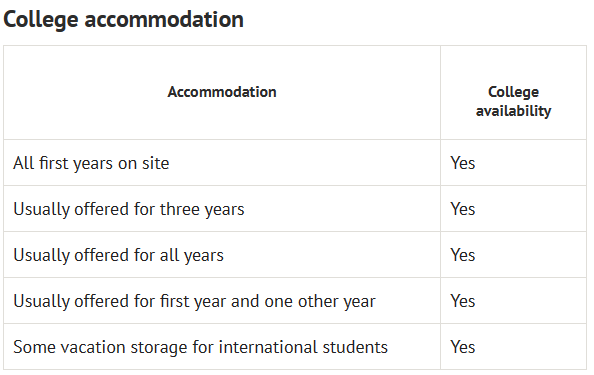The height and width of the screenshot is (375, 594).
Task: Select the Accommodation column header
Action: pos(222,92)
